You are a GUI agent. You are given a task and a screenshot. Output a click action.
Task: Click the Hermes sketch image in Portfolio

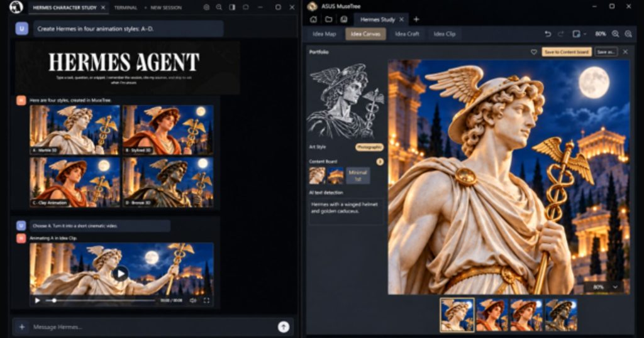tap(347, 101)
